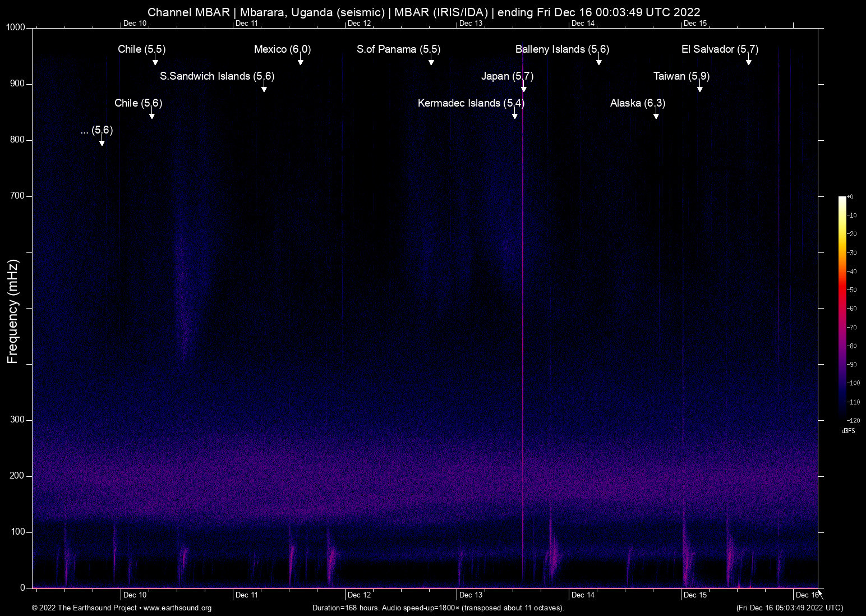Click the Kermadec Islands (5.4) event label

[x=471, y=103]
